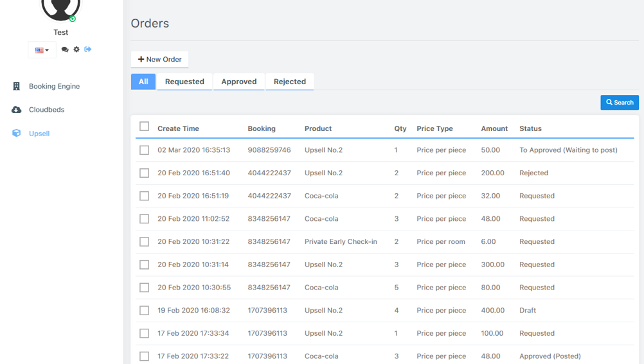Switch to the Approved tab
This screenshot has width=644, height=364.
click(x=238, y=82)
